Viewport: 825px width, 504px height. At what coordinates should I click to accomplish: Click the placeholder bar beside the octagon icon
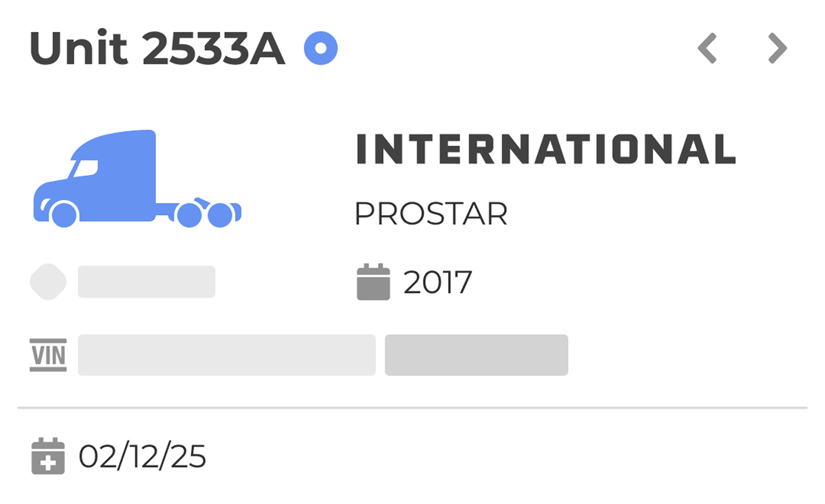[x=147, y=282]
